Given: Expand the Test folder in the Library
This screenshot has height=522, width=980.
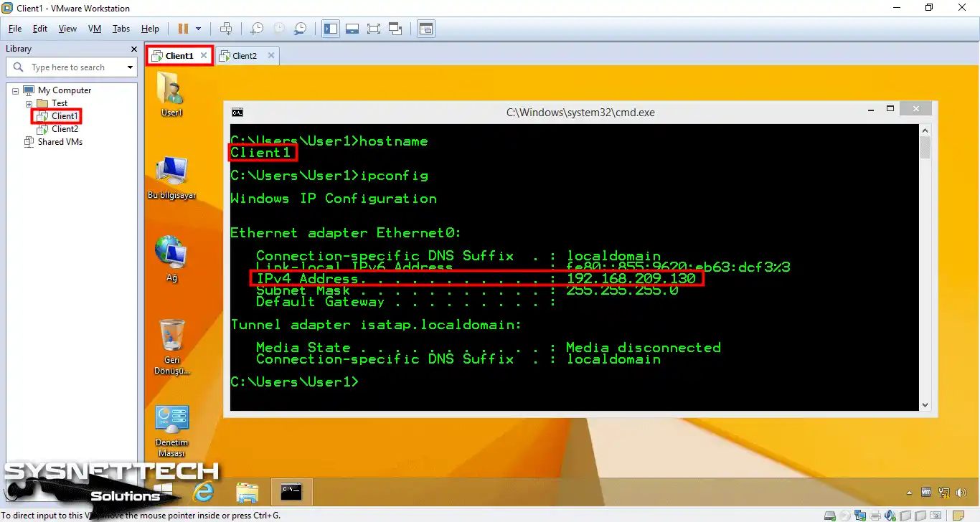Looking at the screenshot, I should click(27, 103).
